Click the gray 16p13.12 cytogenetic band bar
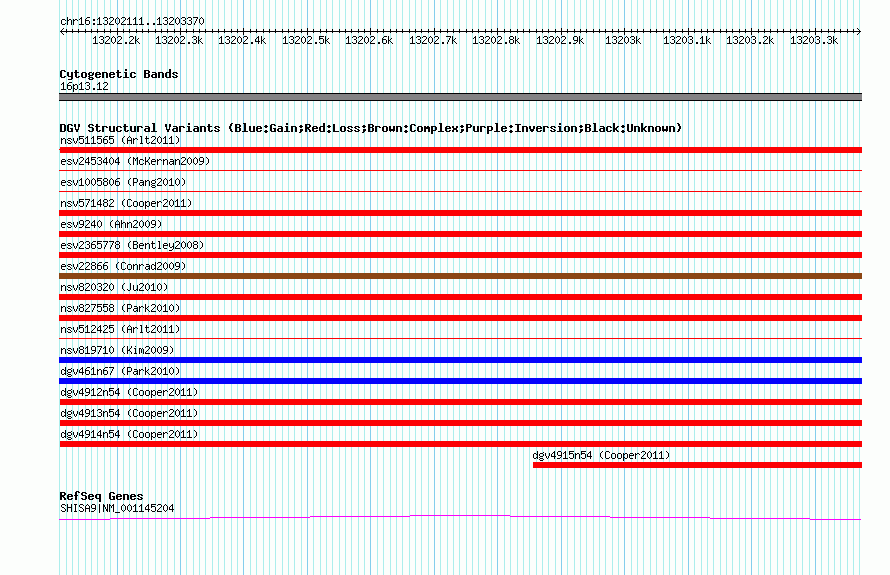Image resolution: width=890 pixels, height=575 pixels. [460, 97]
